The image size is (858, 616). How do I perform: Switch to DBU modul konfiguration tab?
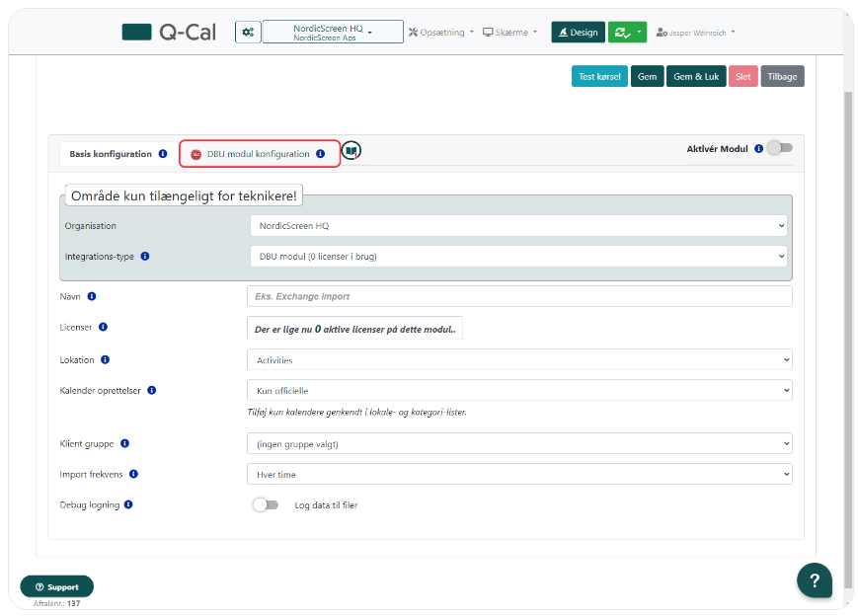260,154
